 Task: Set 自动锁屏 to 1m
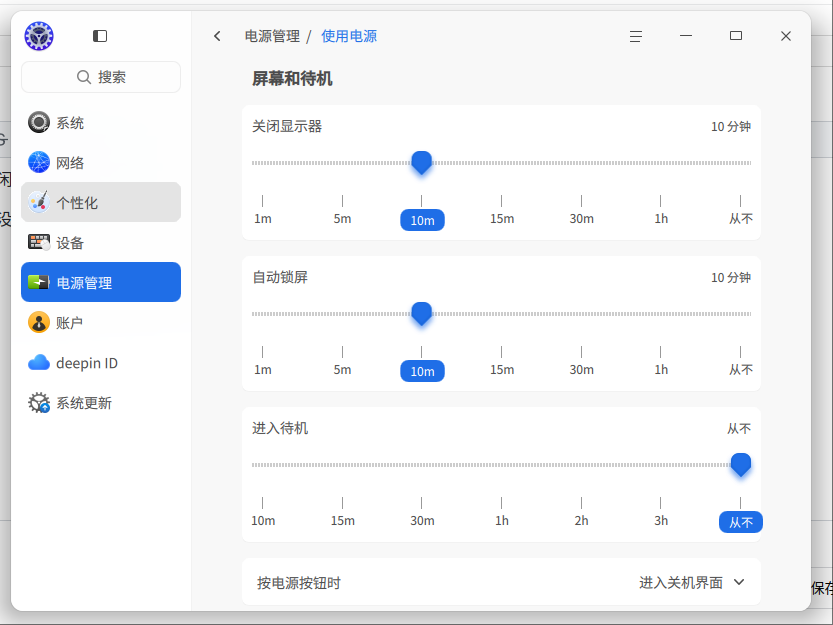[263, 369]
